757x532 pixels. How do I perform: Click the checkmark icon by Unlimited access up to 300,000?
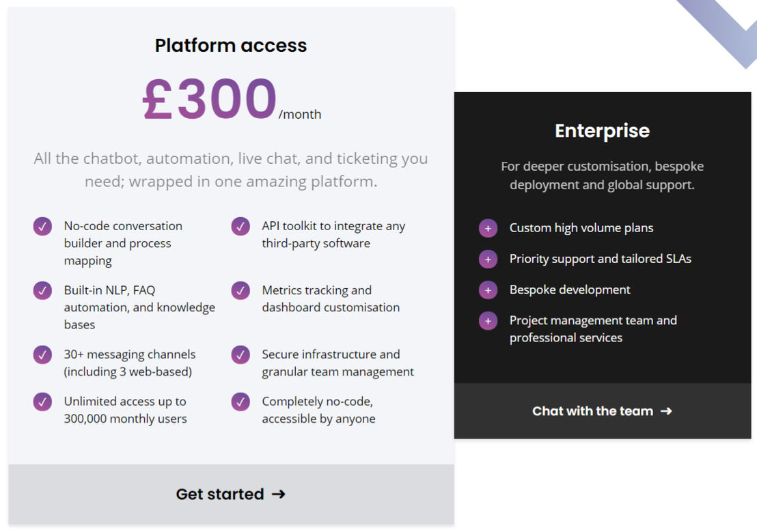coord(42,401)
